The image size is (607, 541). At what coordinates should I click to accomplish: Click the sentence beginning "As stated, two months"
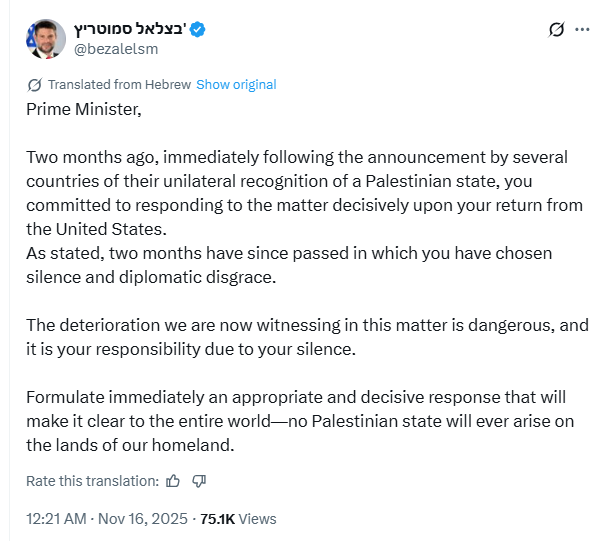point(290,265)
